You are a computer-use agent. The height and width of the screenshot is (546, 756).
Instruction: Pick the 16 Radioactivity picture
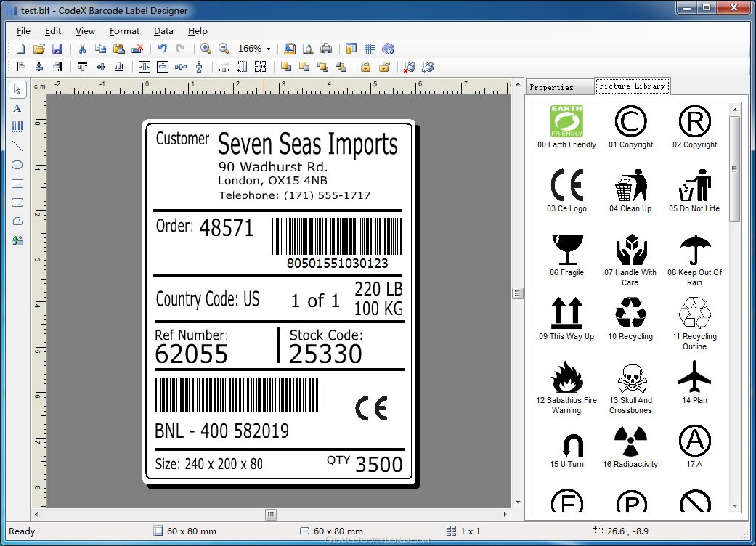630,447
